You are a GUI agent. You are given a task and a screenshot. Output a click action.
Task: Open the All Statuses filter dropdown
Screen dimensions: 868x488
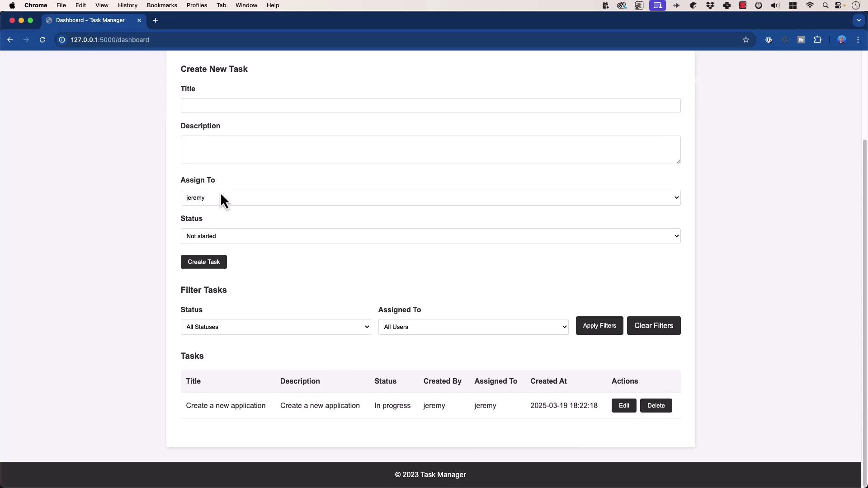(275, 327)
